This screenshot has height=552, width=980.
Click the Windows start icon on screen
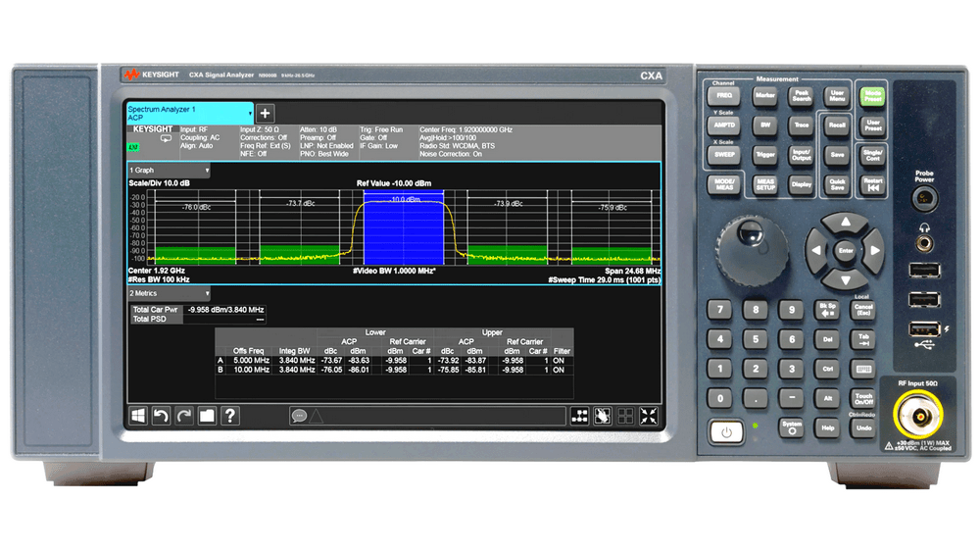138,416
